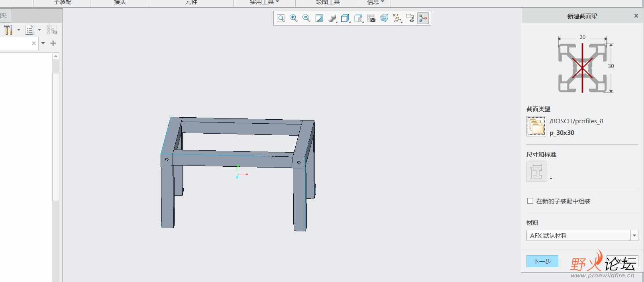
Task: Toggle the spin center icon
Action: click(x=423, y=18)
